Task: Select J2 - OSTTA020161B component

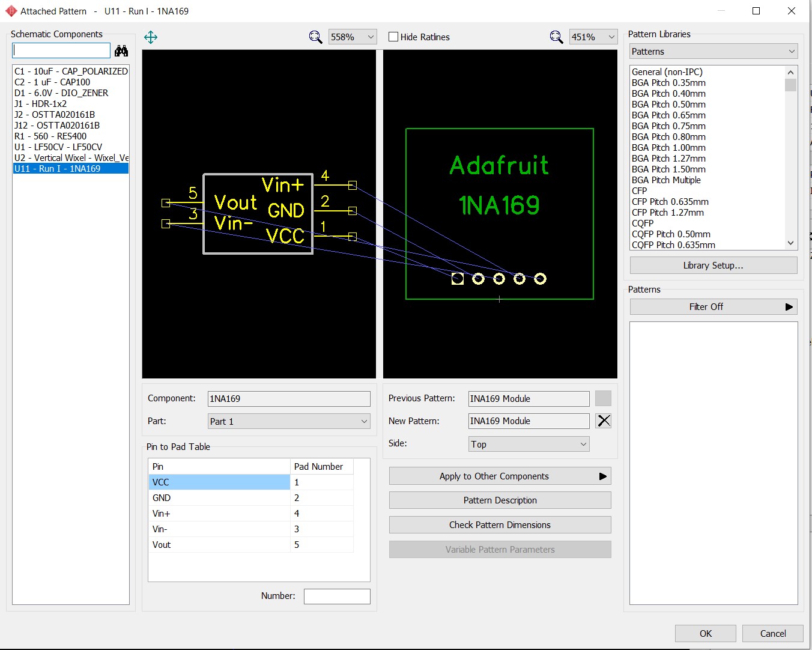Action: pyautogui.click(x=71, y=115)
